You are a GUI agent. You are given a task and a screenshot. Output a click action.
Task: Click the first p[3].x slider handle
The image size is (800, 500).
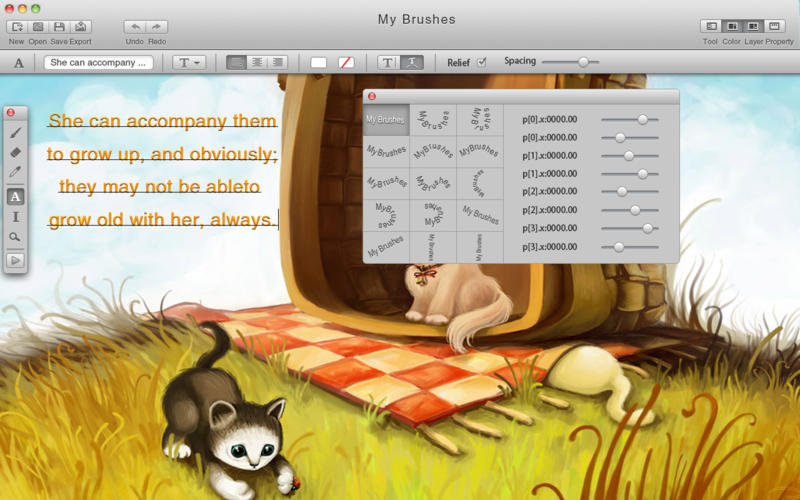coord(647,228)
